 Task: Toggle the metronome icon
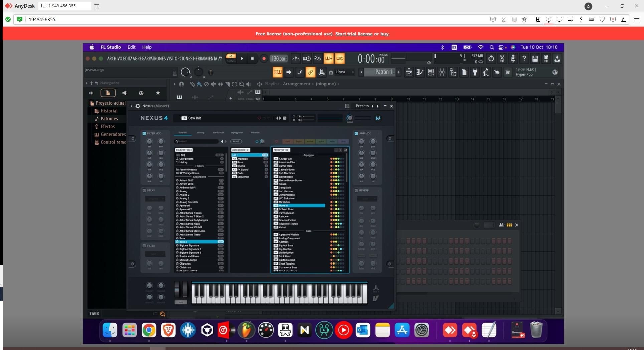[x=296, y=59]
